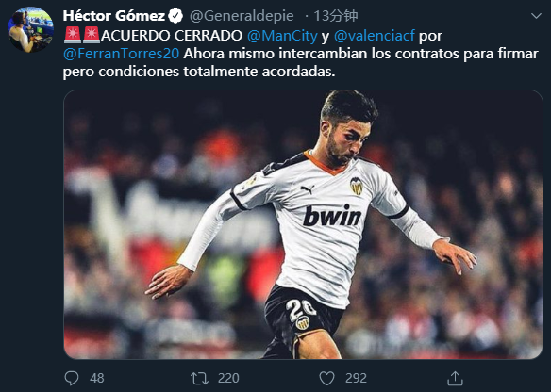Click the verified badge beside Héctor Gómez

[175, 16]
